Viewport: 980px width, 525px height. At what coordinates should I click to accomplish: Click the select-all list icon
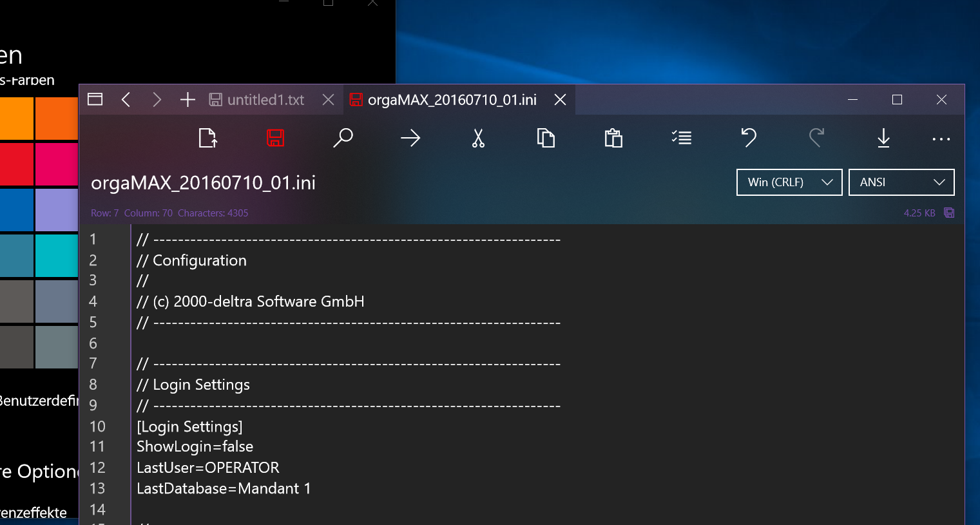pos(681,137)
